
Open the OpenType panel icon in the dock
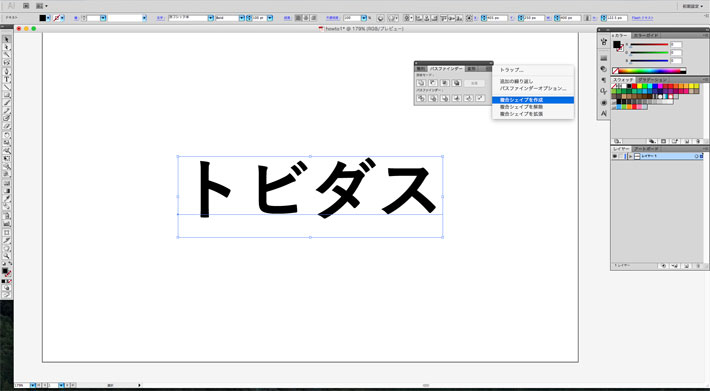click(x=604, y=91)
